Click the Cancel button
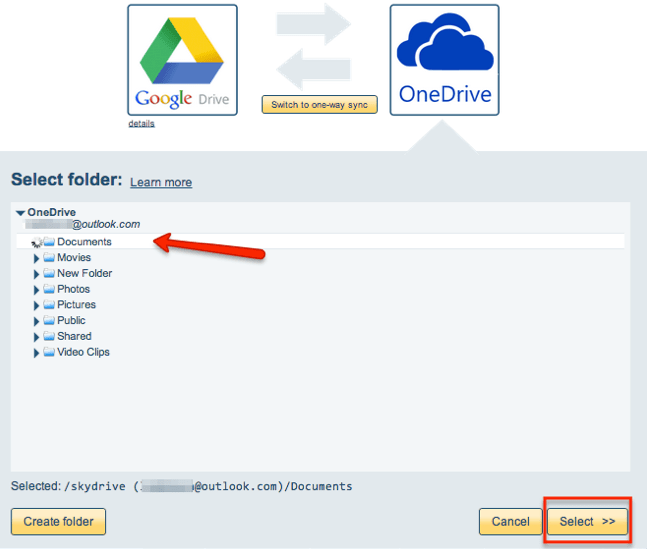This screenshot has width=647, height=549. (510, 521)
